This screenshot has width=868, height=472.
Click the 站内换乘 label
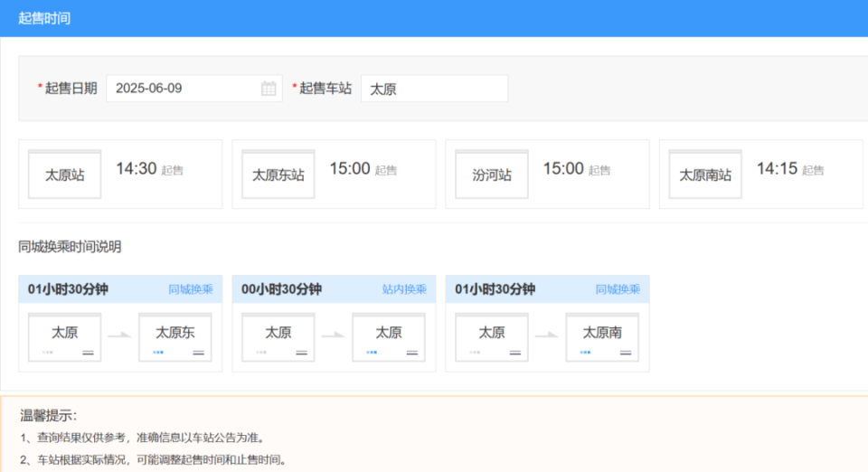(404, 288)
